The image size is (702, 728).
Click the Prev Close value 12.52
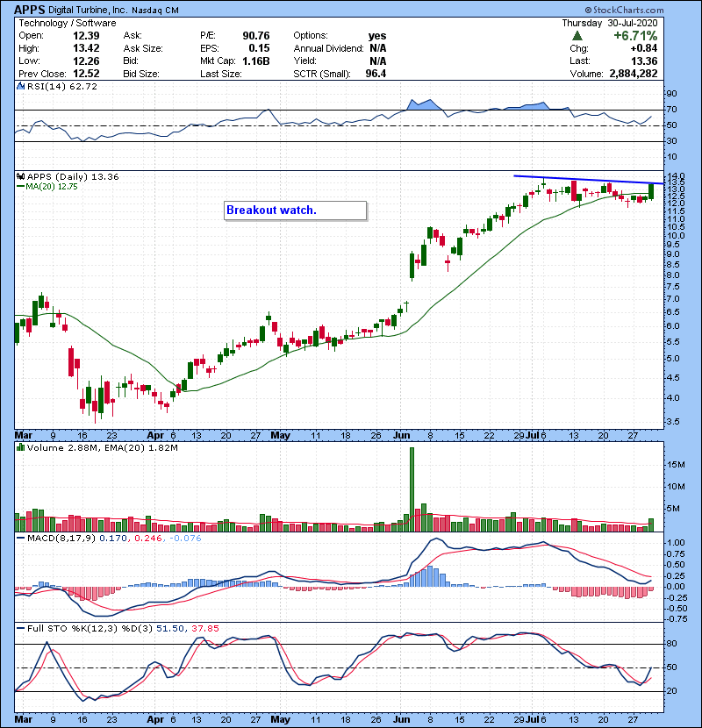[86, 74]
